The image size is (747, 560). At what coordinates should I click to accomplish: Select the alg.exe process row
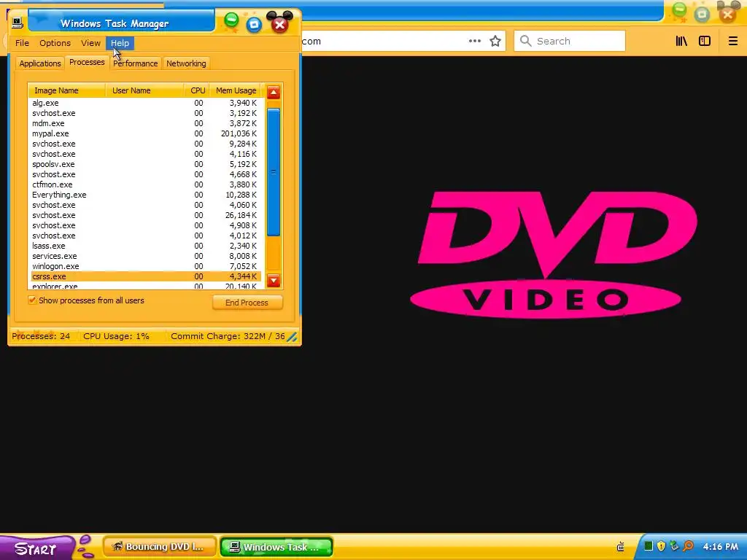pos(145,103)
